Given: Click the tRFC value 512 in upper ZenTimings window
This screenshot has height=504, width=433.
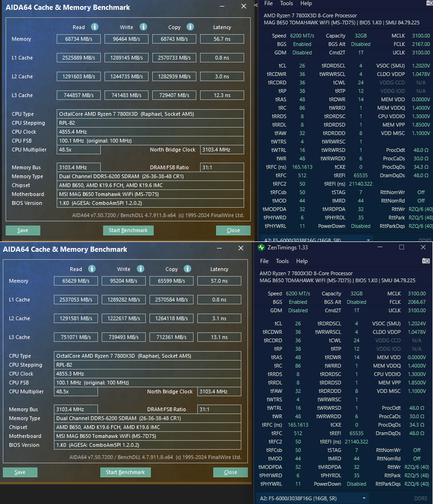Looking at the screenshot, I should 302,175.
